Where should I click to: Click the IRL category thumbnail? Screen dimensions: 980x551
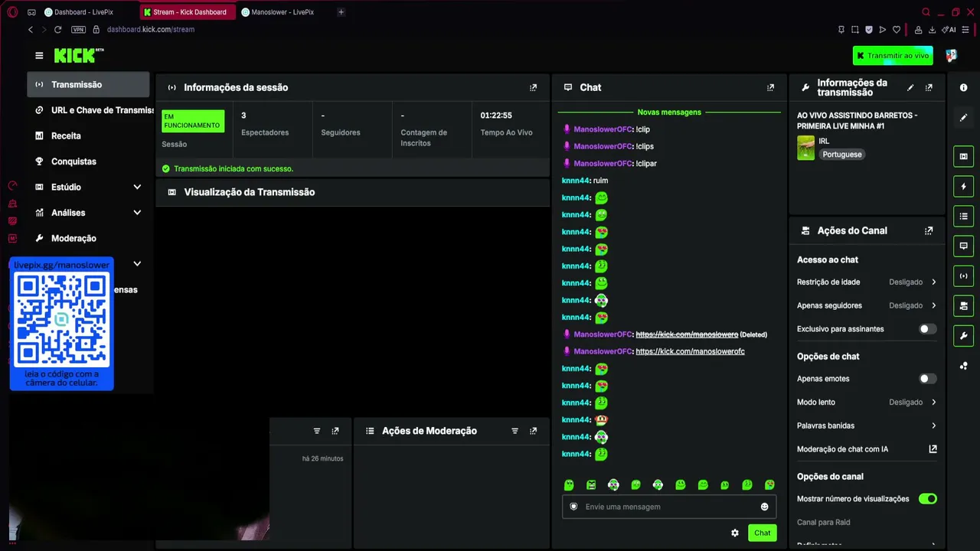pos(805,148)
